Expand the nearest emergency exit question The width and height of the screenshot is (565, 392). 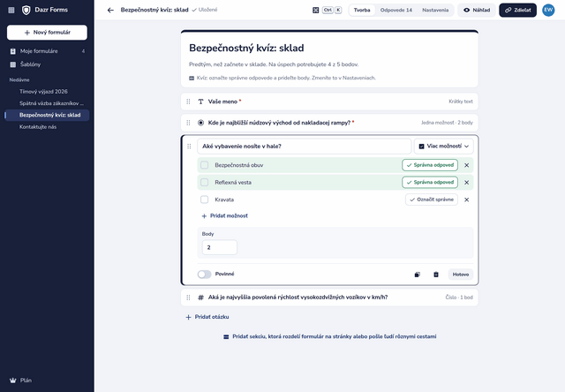pos(329,123)
